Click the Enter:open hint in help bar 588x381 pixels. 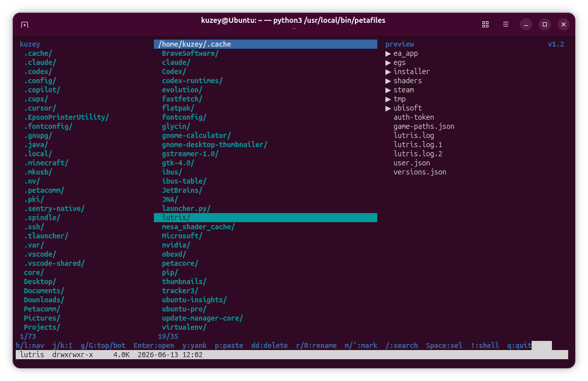click(154, 345)
